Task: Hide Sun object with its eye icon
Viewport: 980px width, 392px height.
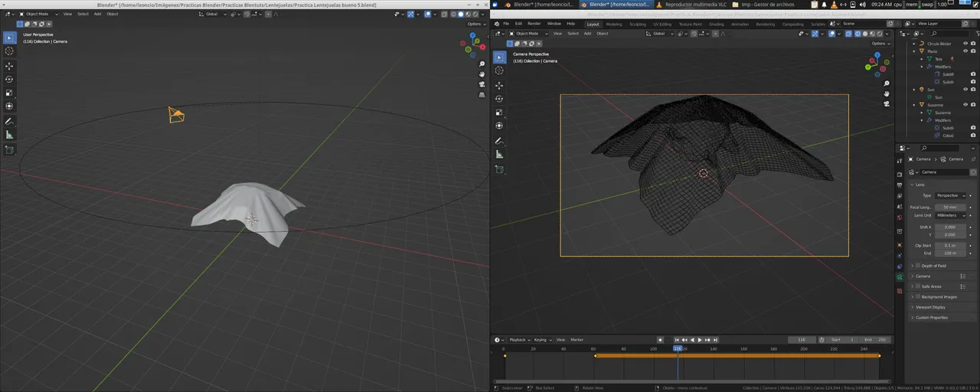Action: click(x=965, y=90)
